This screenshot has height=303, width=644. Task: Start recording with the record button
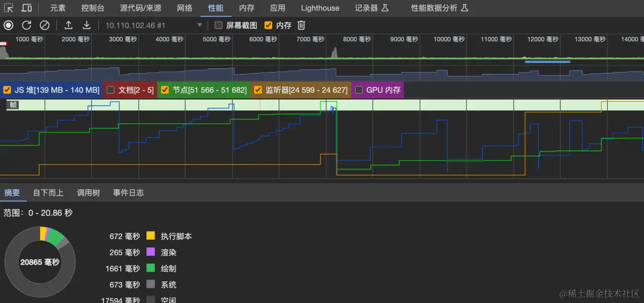point(9,25)
